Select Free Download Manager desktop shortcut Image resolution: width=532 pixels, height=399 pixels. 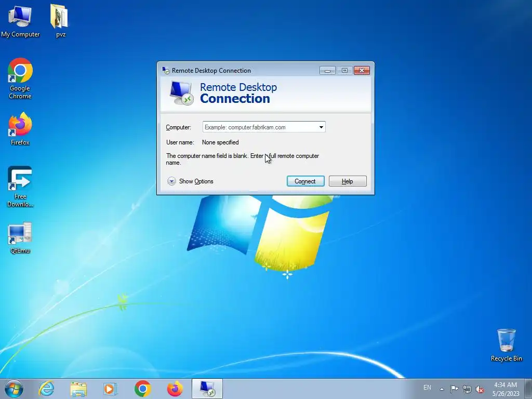tap(20, 187)
